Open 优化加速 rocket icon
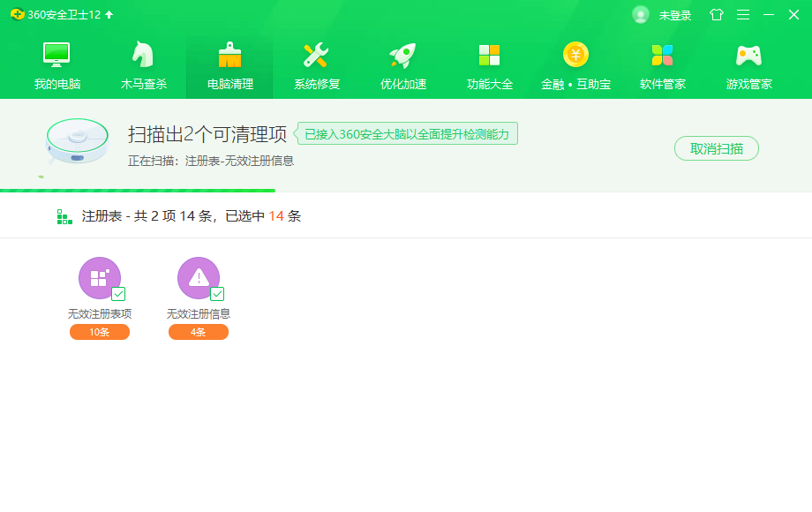812x512 pixels. point(402,55)
